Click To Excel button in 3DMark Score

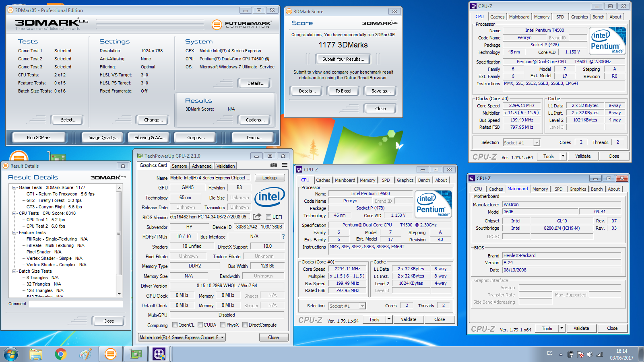coord(343,91)
